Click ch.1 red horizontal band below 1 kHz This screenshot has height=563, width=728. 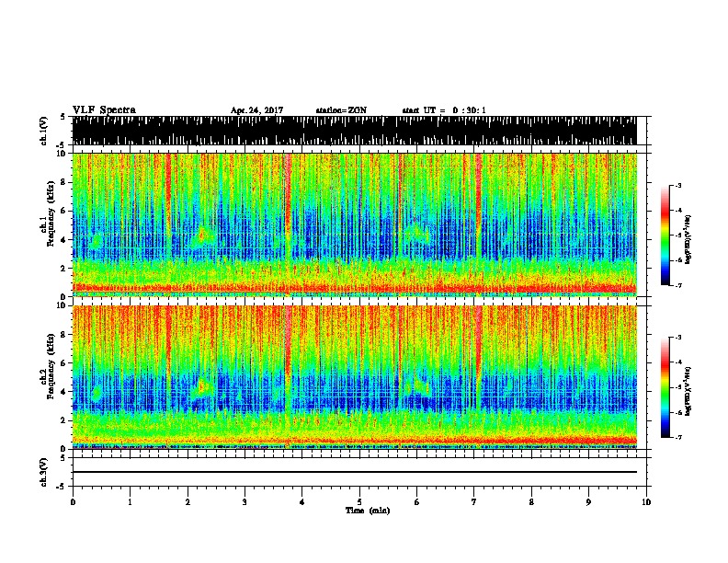pyautogui.click(x=354, y=289)
